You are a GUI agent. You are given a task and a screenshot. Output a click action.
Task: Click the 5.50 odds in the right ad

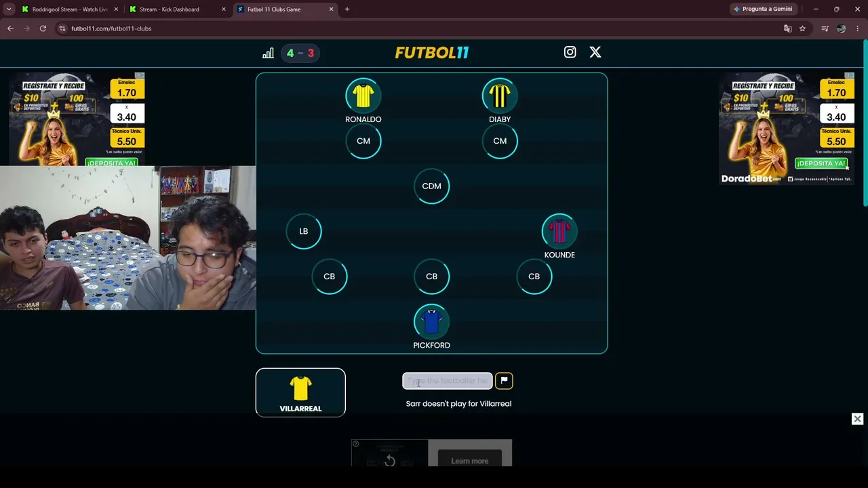click(836, 141)
